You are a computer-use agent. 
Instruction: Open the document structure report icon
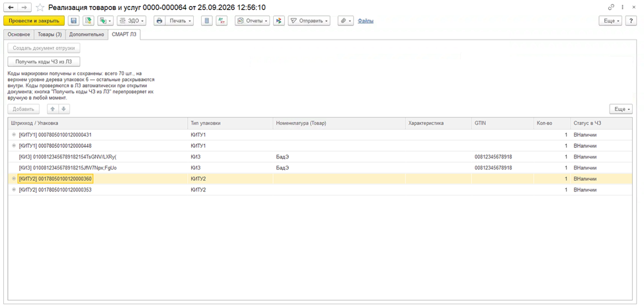[x=207, y=21]
